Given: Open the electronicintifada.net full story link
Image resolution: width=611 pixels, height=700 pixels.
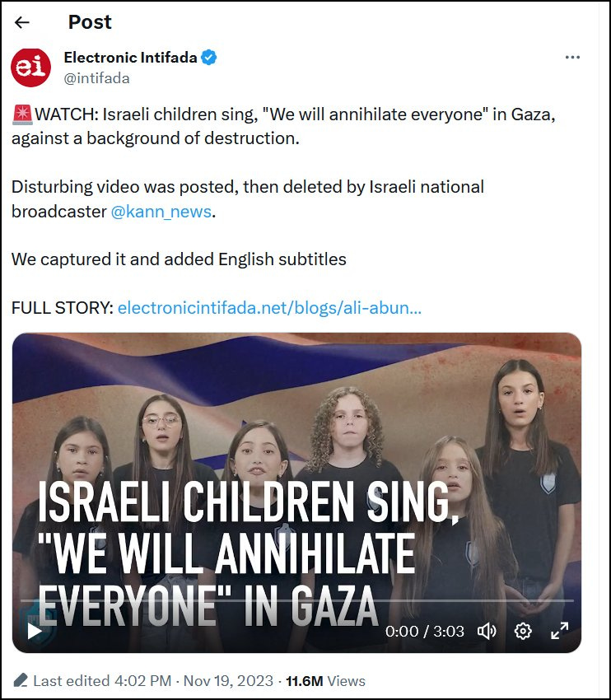Looking at the screenshot, I should pyautogui.click(x=269, y=308).
